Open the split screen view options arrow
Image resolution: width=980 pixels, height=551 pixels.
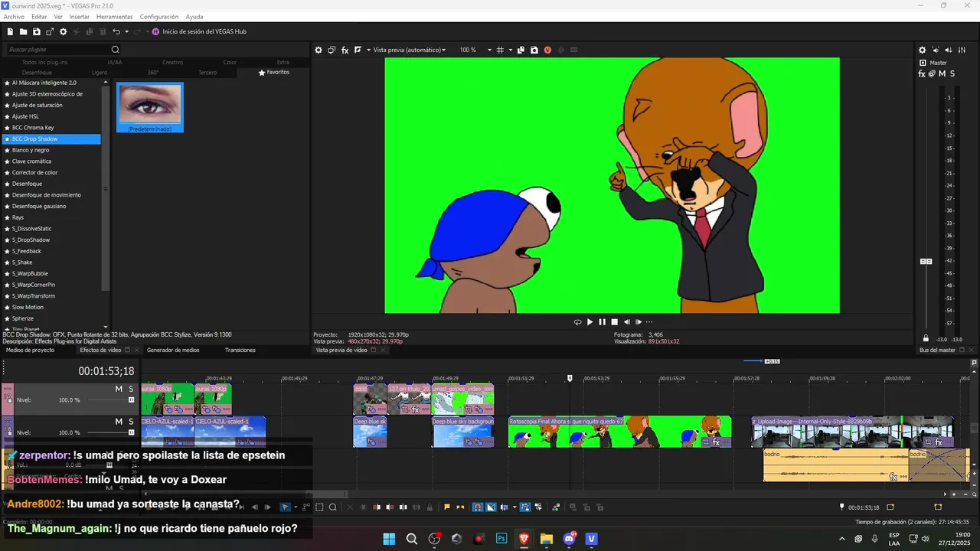point(367,50)
